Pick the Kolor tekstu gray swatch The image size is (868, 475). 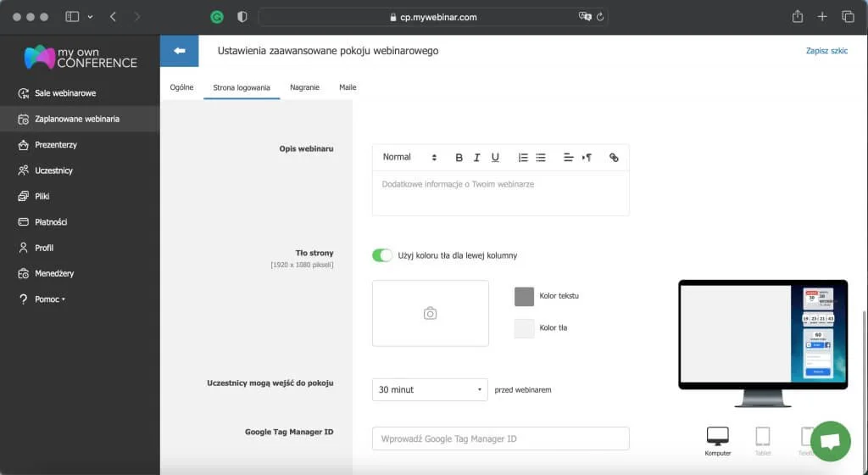point(524,296)
